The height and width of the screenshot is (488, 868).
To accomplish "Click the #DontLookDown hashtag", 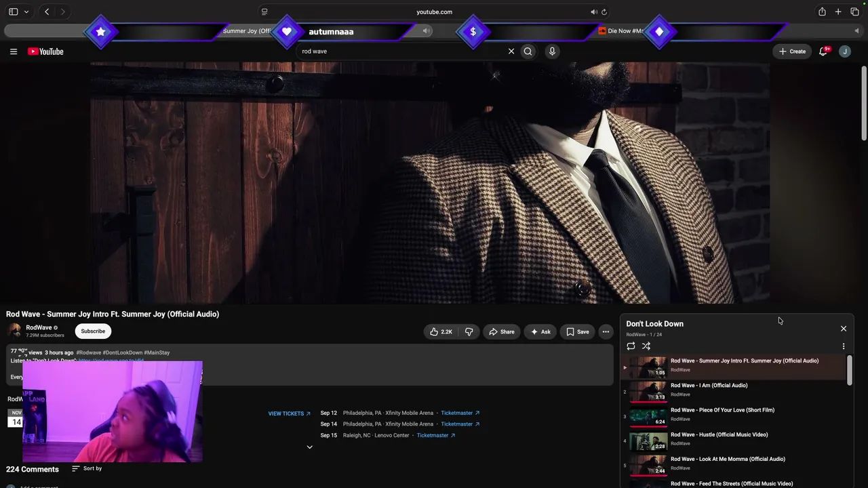I will point(123,352).
